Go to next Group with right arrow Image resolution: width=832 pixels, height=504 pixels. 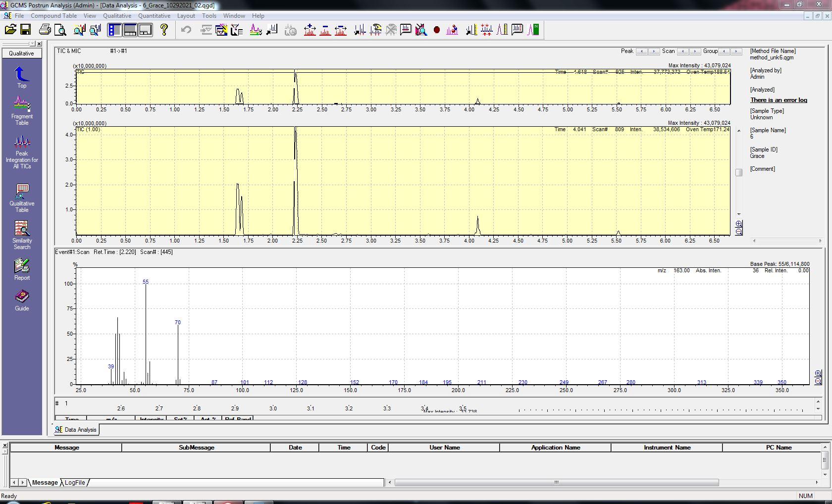coord(736,51)
